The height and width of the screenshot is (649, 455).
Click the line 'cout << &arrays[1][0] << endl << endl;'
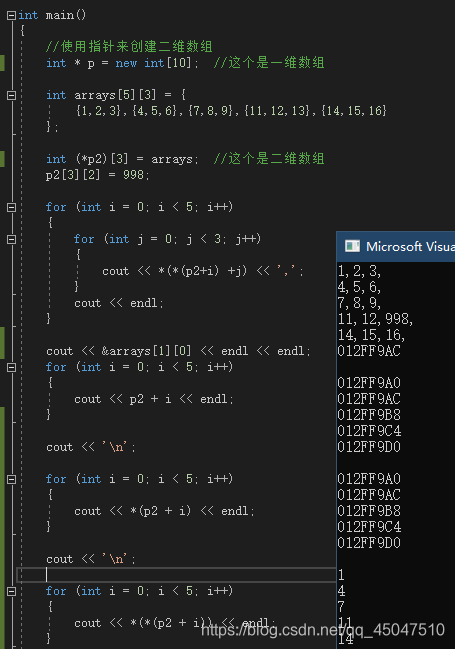point(178,351)
